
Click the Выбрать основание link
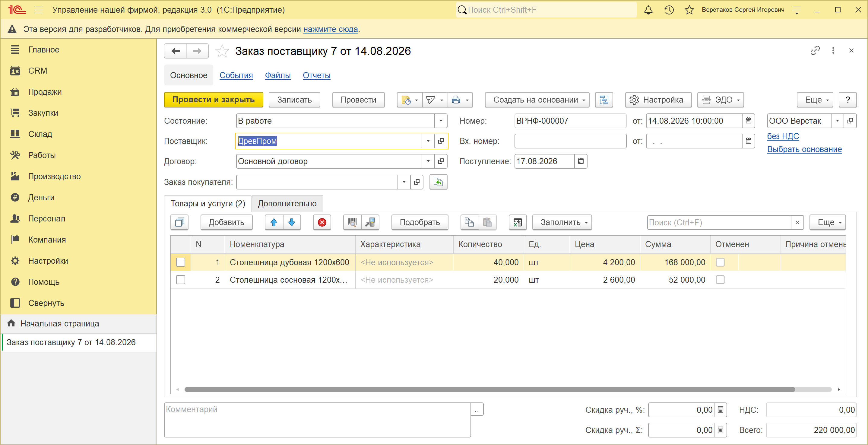point(804,149)
